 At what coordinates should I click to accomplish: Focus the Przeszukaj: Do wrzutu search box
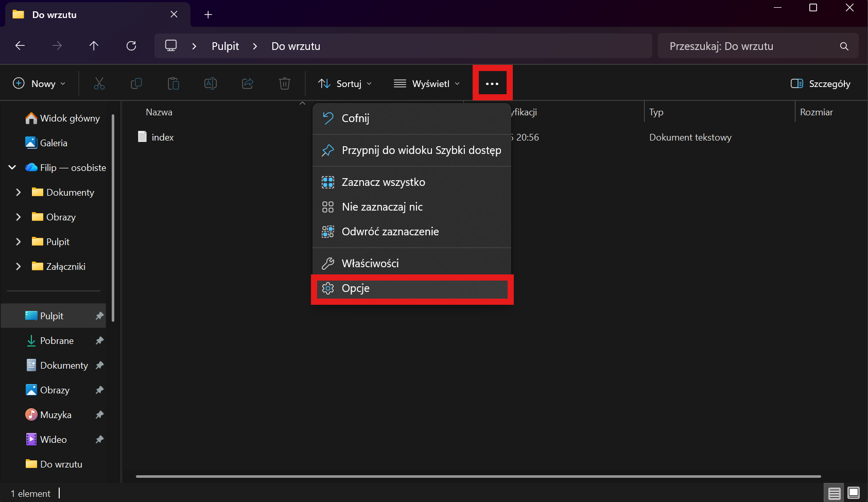[758, 46]
